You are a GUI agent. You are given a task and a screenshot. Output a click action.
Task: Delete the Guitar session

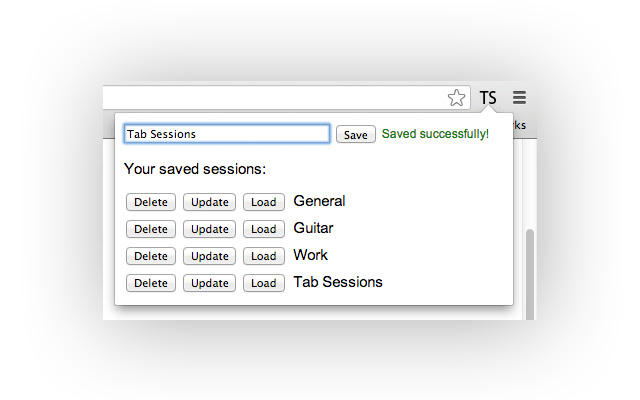pos(151,229)
